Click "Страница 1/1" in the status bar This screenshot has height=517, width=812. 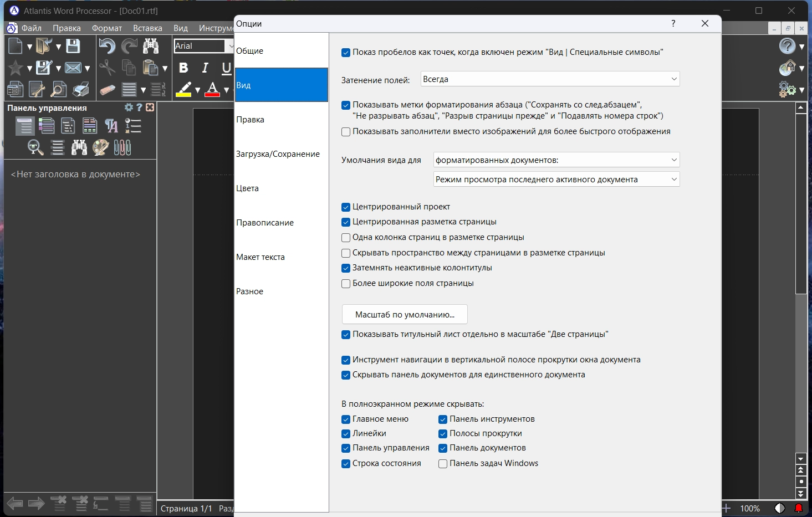[186, 509]
